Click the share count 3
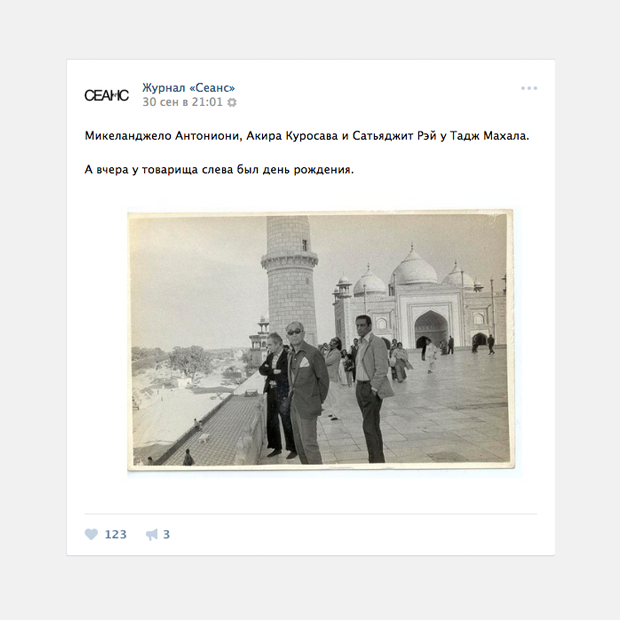The width and height of the screenshot is (620, 620). point(166,535)
